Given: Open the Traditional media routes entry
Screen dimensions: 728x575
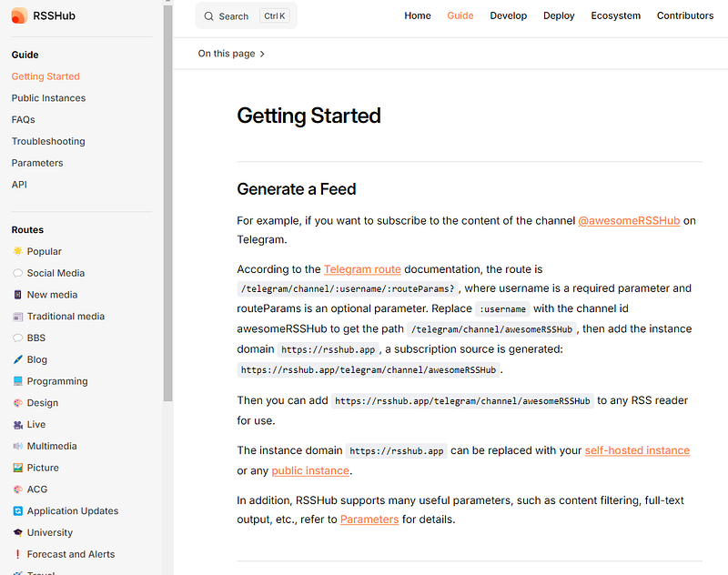Looking at the screenshot, I should point(66,316).
